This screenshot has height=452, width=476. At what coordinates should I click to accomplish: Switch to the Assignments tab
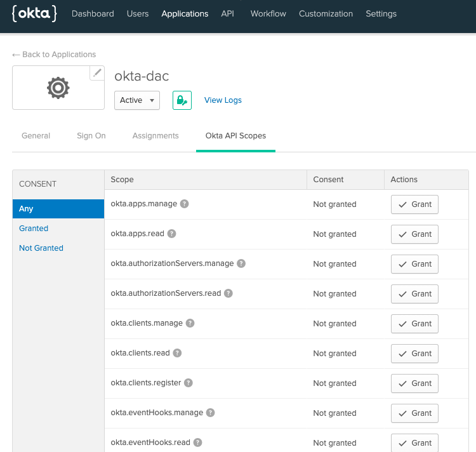155,136
